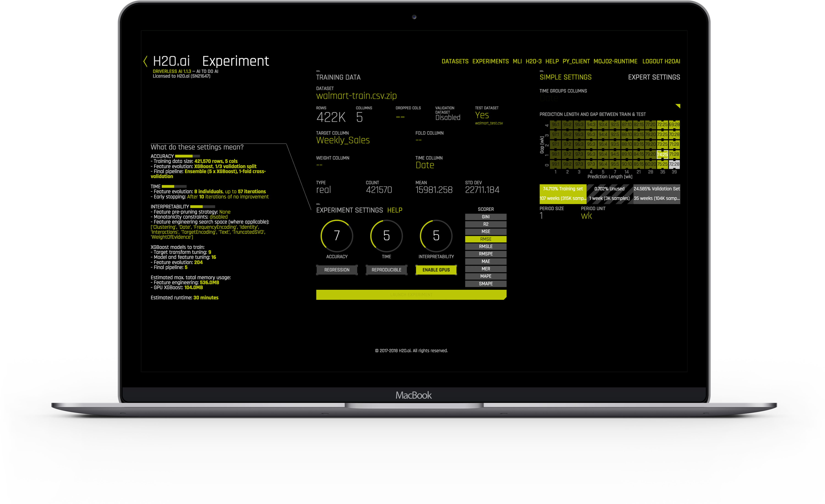Click the dataset name walmart-train.csv.zip

[356, 96]
